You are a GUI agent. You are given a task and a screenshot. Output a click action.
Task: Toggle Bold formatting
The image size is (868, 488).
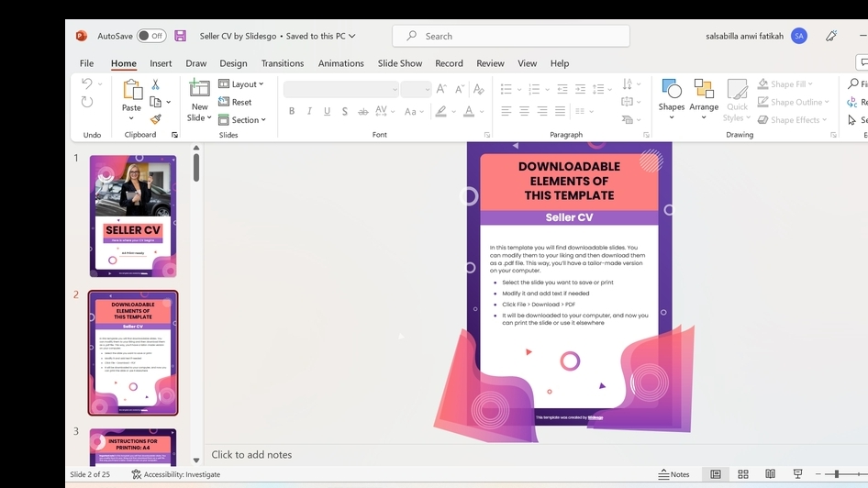click(x=292, y=111)
